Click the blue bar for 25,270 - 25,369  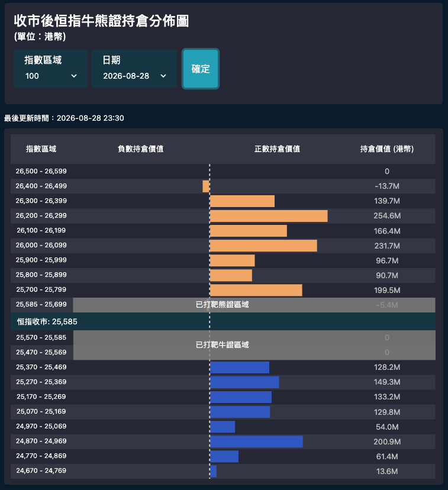[244, 382]
